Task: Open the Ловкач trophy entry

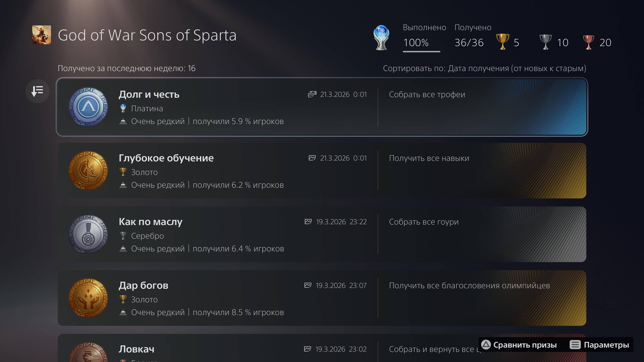Action: 137,349
